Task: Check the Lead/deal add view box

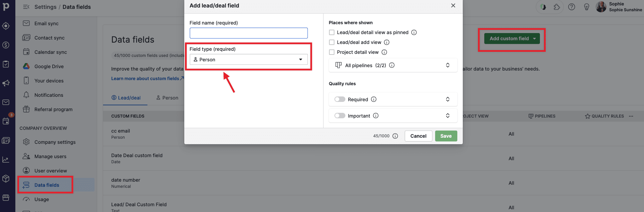Action: click(332, 42)
